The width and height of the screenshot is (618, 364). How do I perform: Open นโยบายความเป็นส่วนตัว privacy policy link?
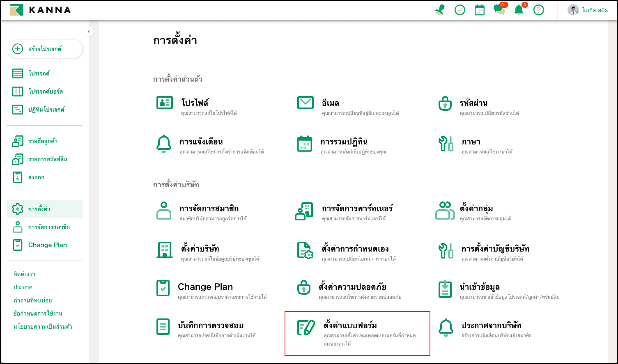coord(43,327)
